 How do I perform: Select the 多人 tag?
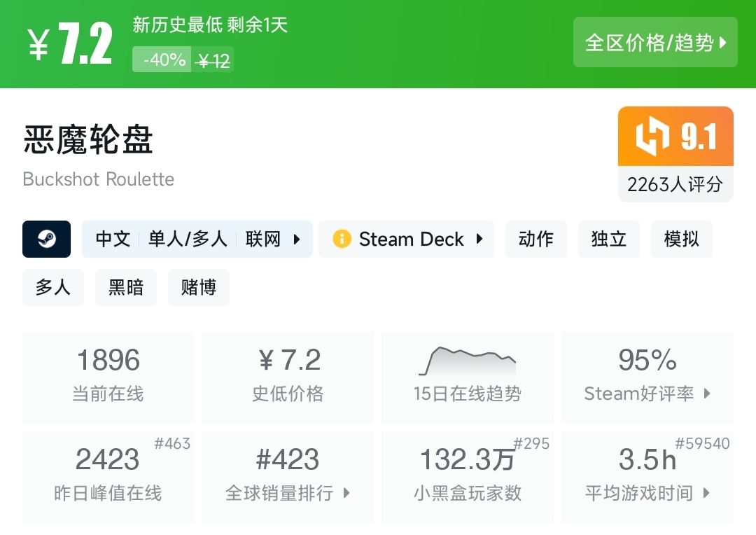pyautogui.click(x=53, y=287)
